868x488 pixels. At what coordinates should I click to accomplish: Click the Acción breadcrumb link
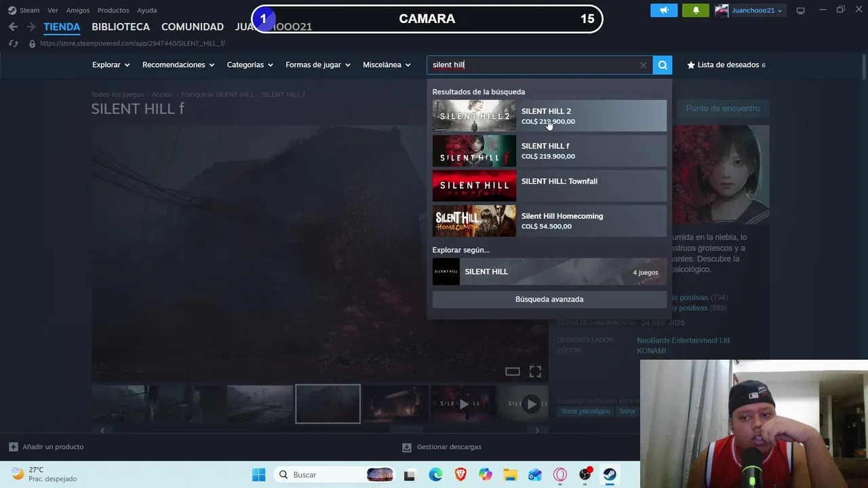[x=162, y=94]
